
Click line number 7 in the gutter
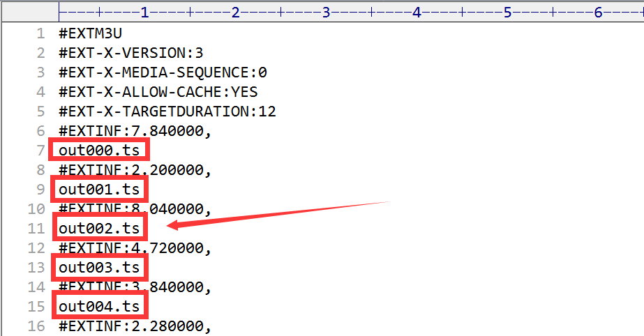pos(40,151)
